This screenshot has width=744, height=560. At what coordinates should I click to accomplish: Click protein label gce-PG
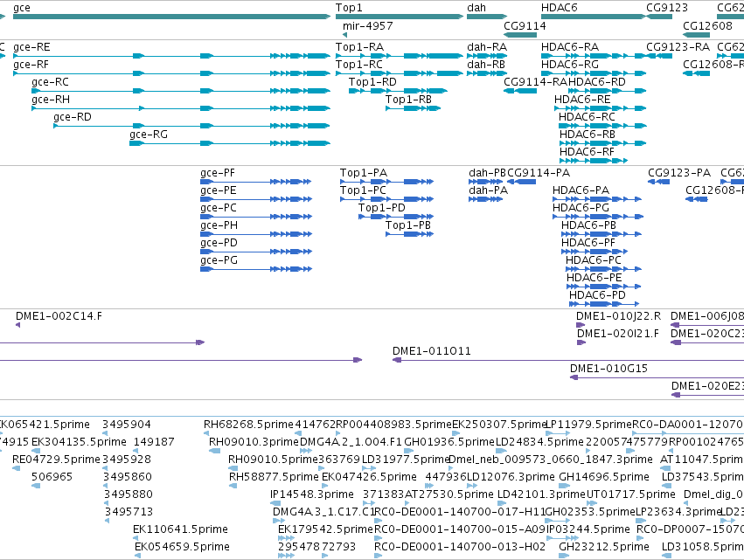(x=219, y=261)
